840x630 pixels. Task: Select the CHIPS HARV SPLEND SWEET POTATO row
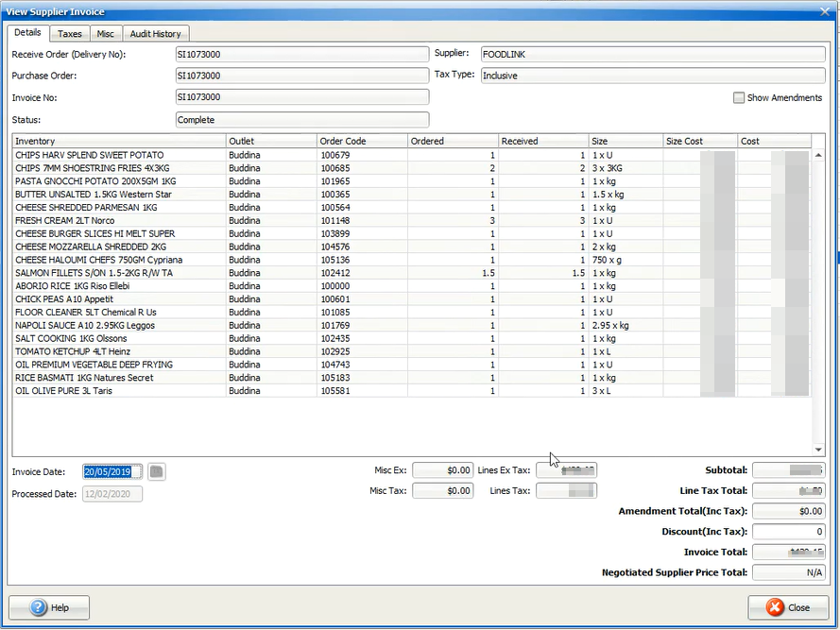(411, 155)
